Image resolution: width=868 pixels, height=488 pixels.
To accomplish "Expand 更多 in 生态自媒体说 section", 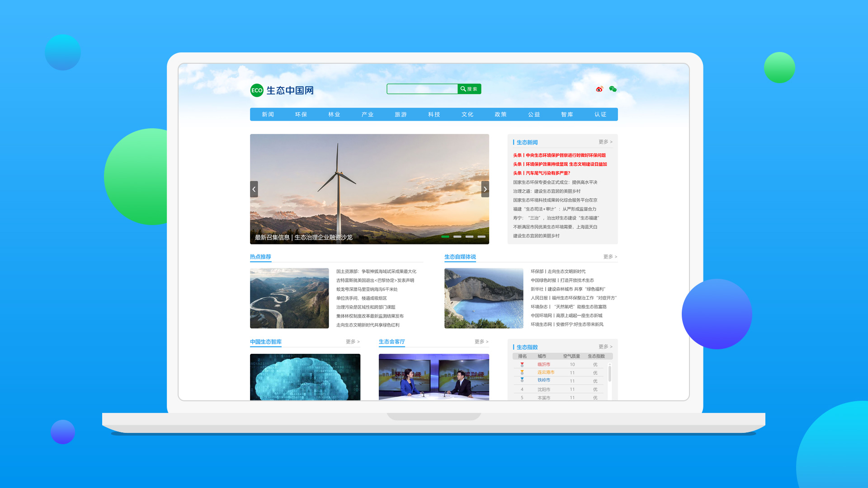I will click(x=610, y=257).
